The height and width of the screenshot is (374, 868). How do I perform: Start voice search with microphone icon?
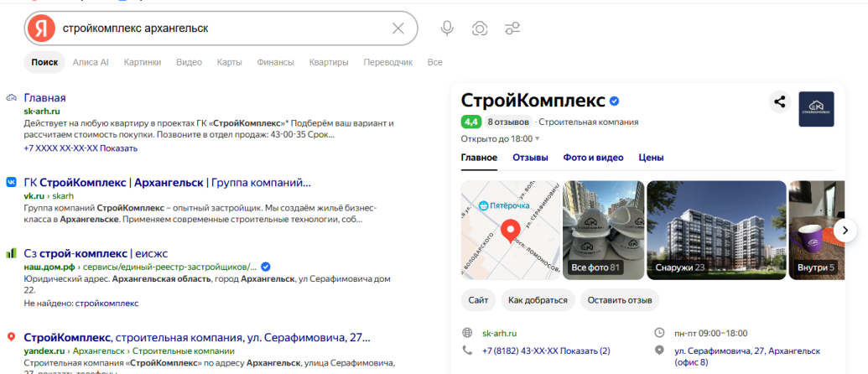pyautogui.click(x=447, y=29)
